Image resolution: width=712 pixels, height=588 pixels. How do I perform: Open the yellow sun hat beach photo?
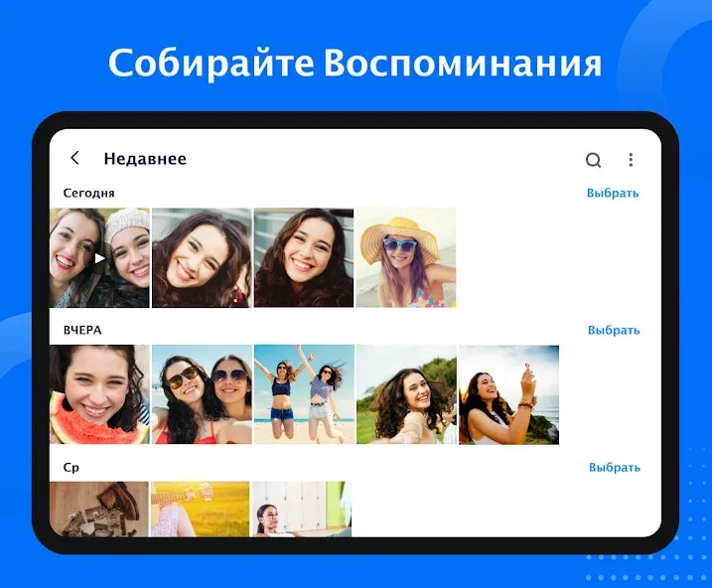click(406, 258)
